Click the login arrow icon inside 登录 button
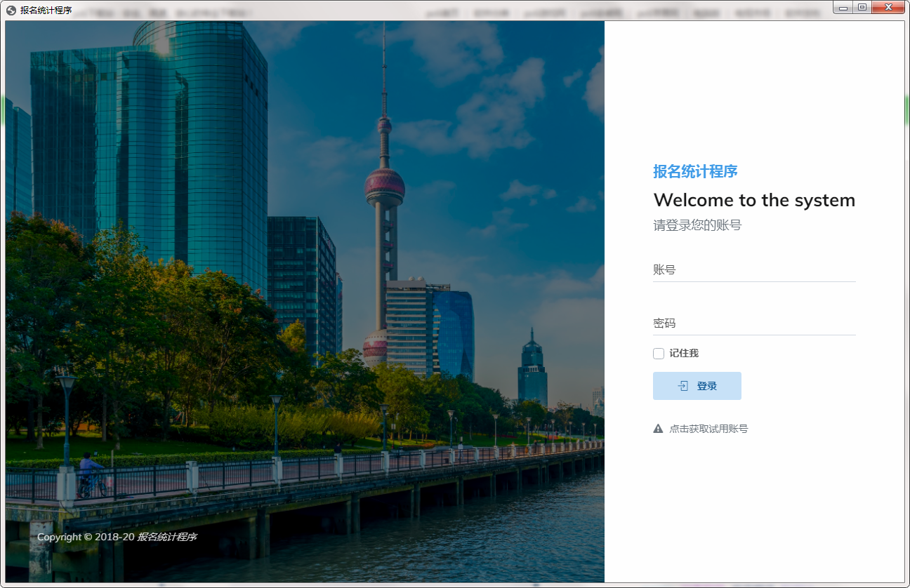This screenshot has height=588, width=910. pos(682,386)
